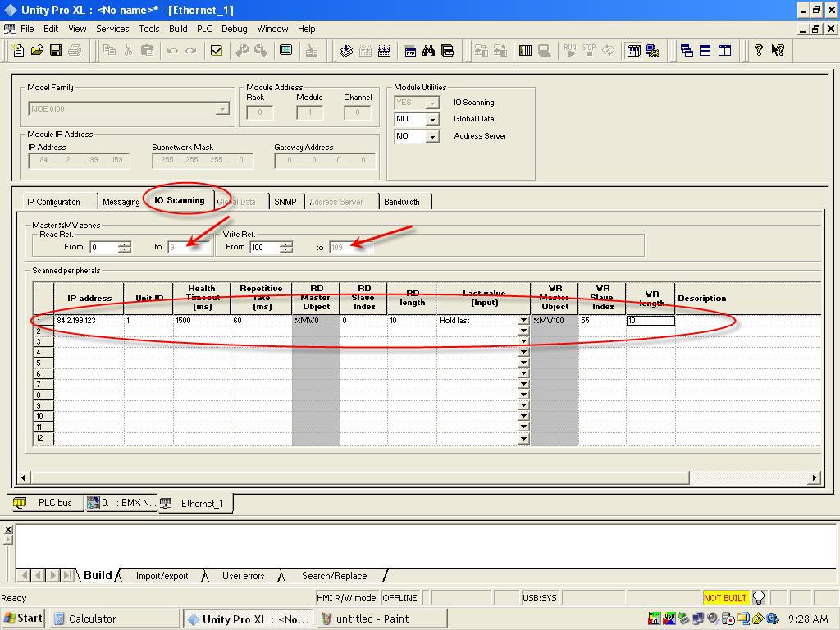
Task: Switch to the Messaging tab
Action: tap(121, 202)
